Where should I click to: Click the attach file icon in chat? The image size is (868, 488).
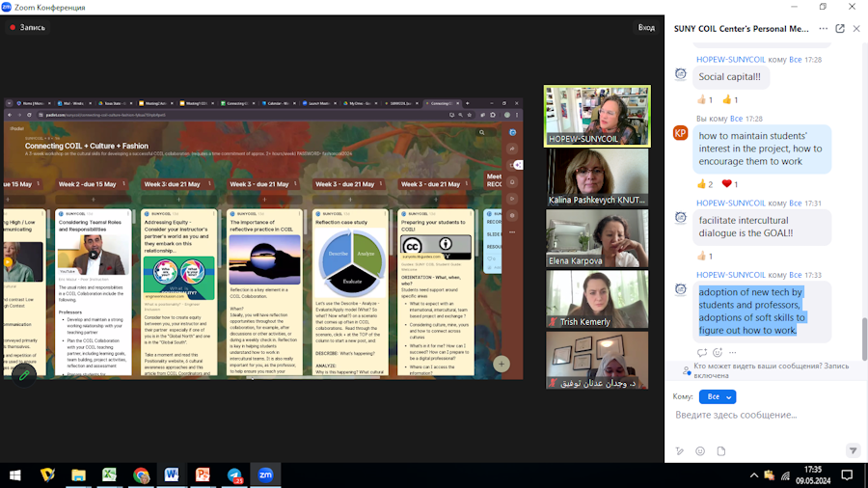tap(720, 451)
